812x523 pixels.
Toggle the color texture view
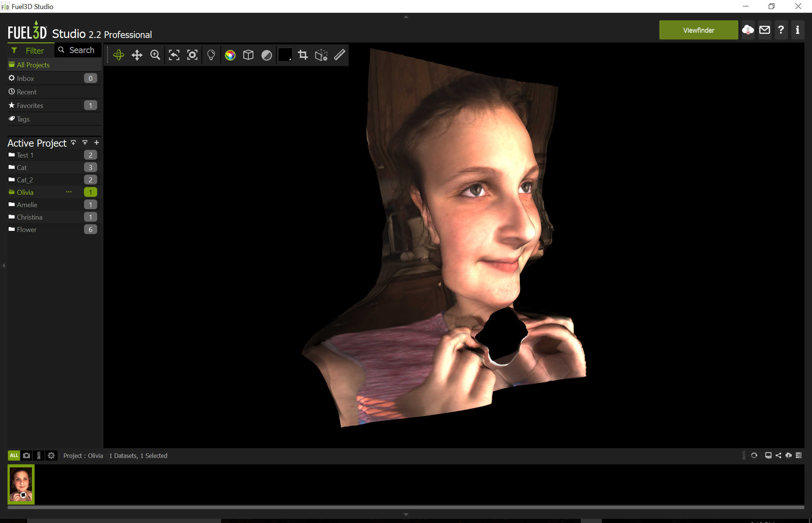tap(230, 55)
